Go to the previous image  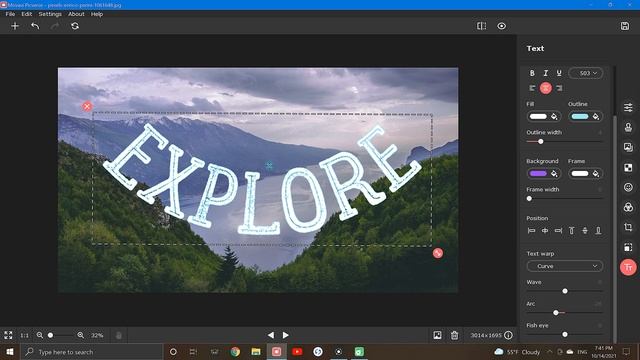tap(271, 335)
